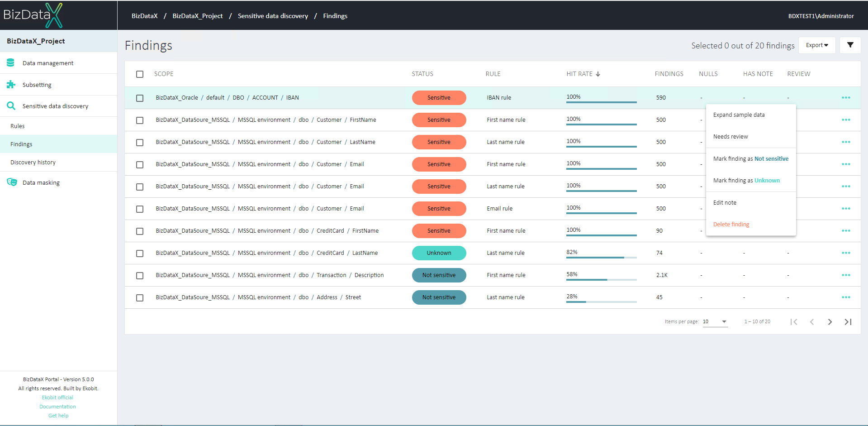Click Sensitive badge on IBAN row
This screenshot has height=426, width=868.
[x=439, y=98]
